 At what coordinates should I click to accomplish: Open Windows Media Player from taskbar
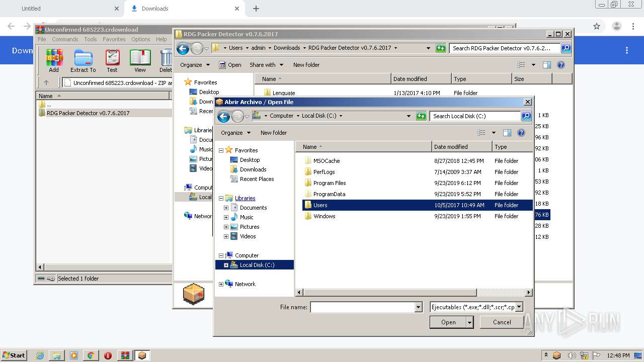74,355
